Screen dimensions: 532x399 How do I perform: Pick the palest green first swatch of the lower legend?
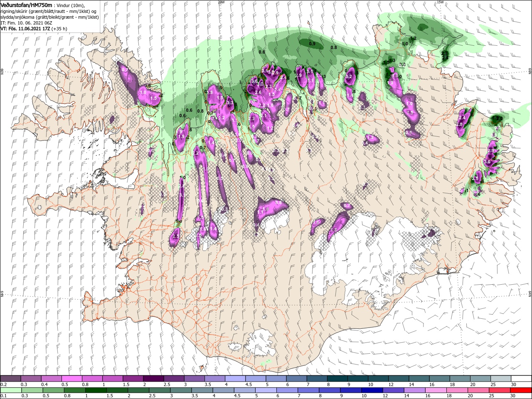[11, 390]
